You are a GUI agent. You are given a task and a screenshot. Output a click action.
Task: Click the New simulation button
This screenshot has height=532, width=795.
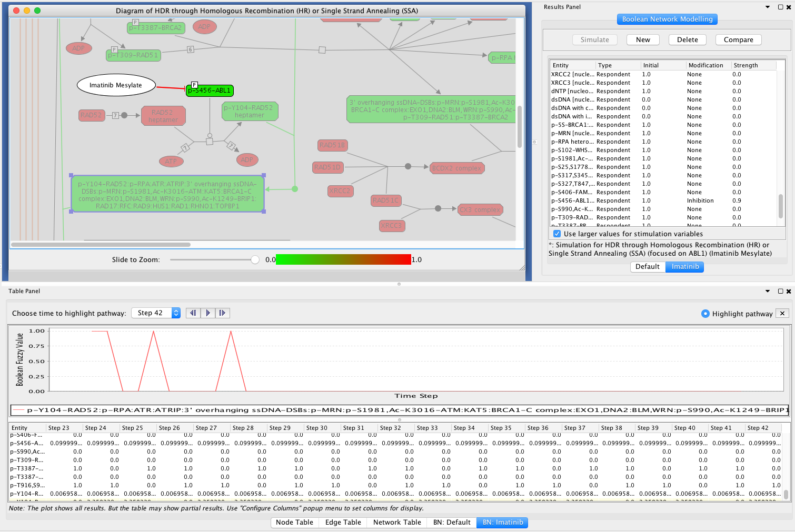pos(643,40)
